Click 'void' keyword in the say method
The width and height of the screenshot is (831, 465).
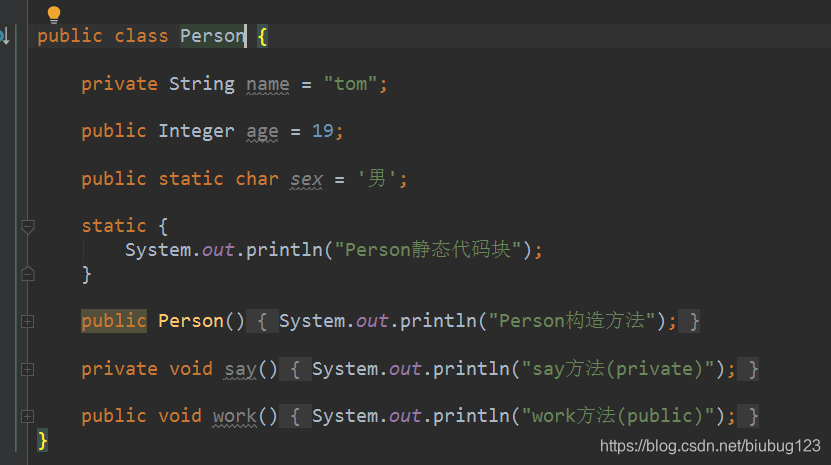[x=191, y=369]
